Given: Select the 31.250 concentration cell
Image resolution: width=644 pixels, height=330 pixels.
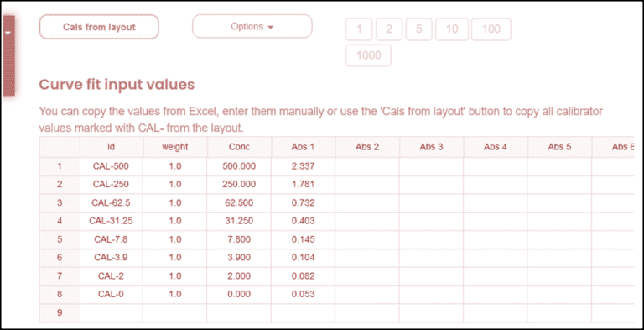Looking at the screenshot, I should click(239, 221).
